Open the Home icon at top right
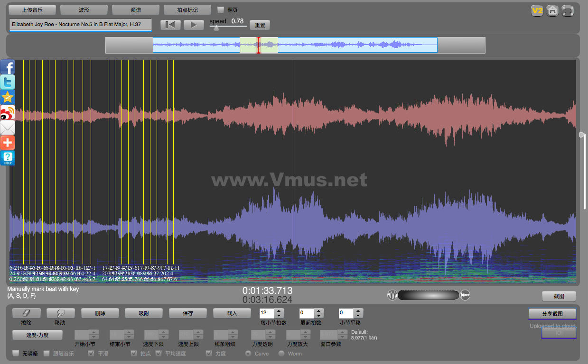Screen dimensions: 588x364 (552, 10)
